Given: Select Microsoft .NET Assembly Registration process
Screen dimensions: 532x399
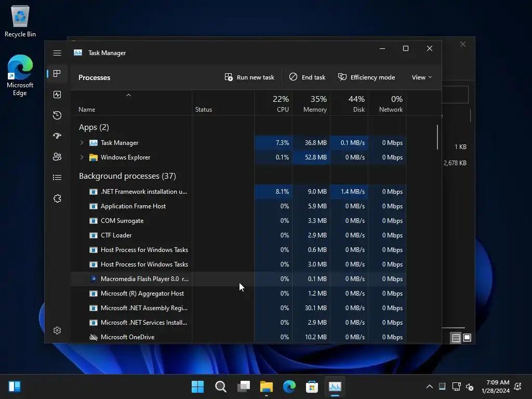Looking at the screenshot, I should click(x=238, y=308).
